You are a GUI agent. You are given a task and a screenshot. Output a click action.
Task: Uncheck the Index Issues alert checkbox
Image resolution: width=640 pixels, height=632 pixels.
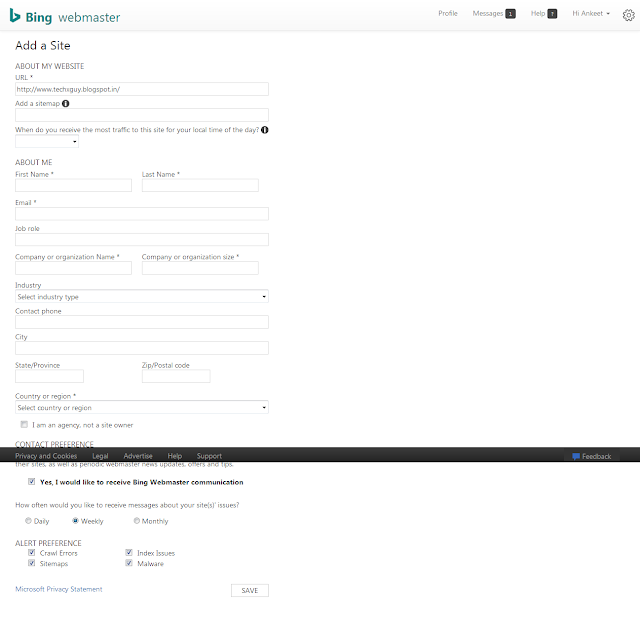(129, 552)
